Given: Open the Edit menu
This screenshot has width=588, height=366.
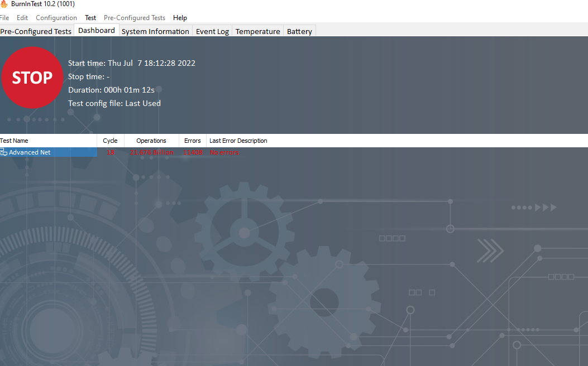Looking at the screenshot, I should (22, 18).
